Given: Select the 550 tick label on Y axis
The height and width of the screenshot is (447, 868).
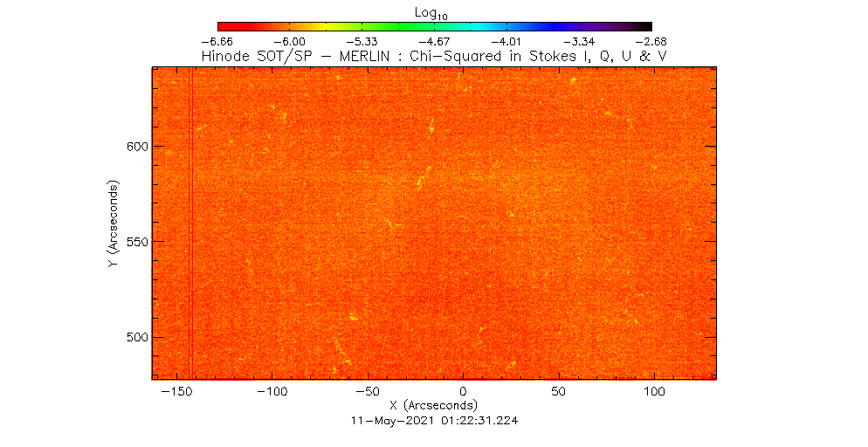Looking at the screenshot, I should pos(132,242).
